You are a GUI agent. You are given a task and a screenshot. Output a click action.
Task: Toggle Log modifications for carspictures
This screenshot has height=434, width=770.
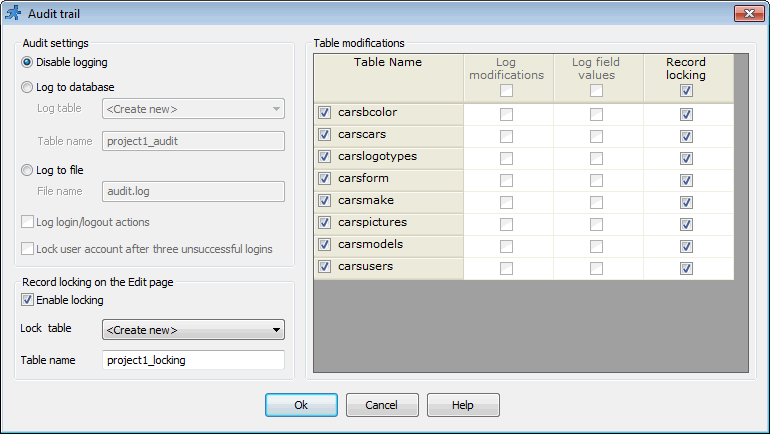pyautogui.click(x=506, y=225)
